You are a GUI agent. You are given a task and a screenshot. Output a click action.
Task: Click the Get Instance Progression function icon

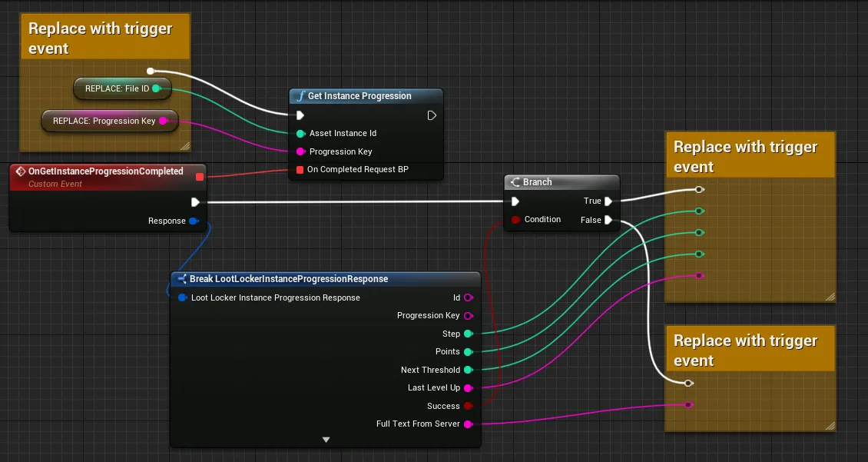tap(300, 96)
